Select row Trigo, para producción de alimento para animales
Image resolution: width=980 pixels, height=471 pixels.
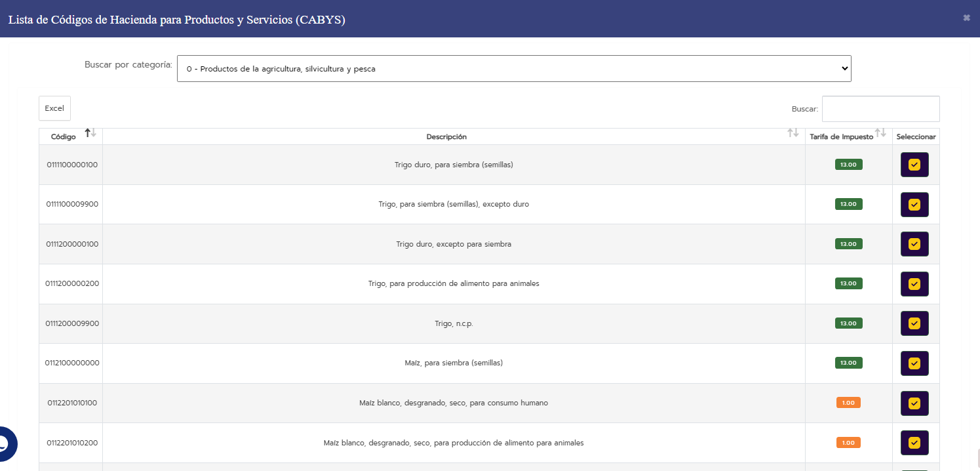point(914,284)
